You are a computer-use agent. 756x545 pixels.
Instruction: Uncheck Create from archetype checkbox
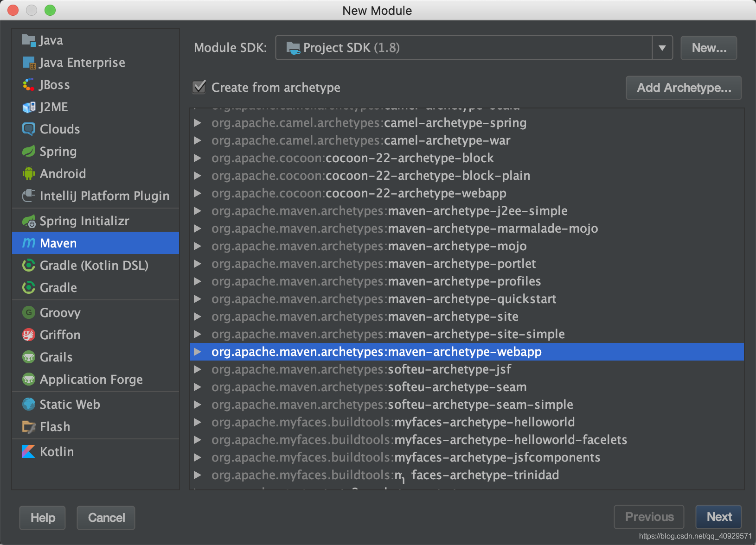coord(199,87)
